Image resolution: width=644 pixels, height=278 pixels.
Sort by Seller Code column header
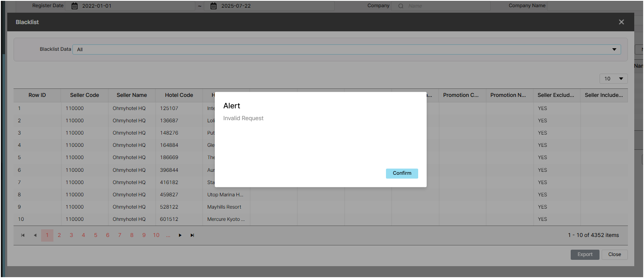tap(85, 95)
